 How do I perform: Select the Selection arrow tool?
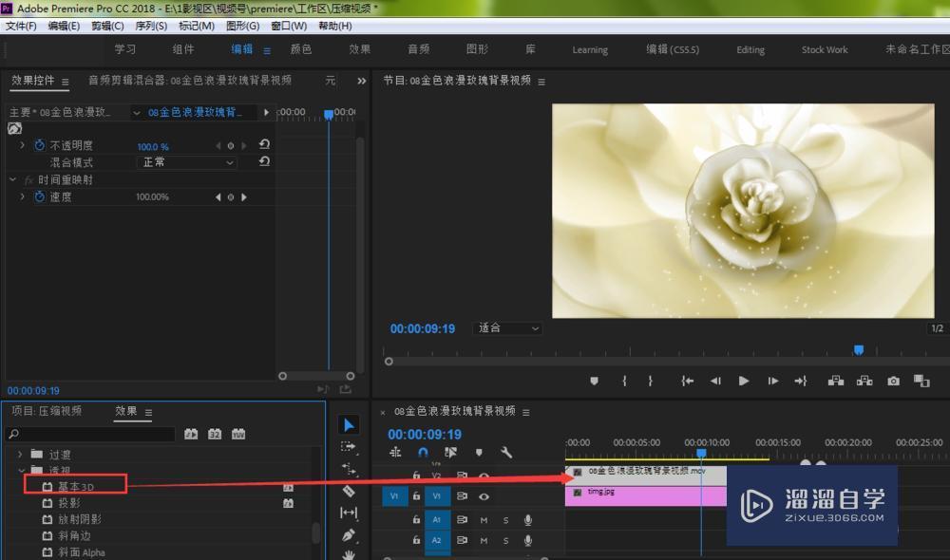[x=349, y=425]
